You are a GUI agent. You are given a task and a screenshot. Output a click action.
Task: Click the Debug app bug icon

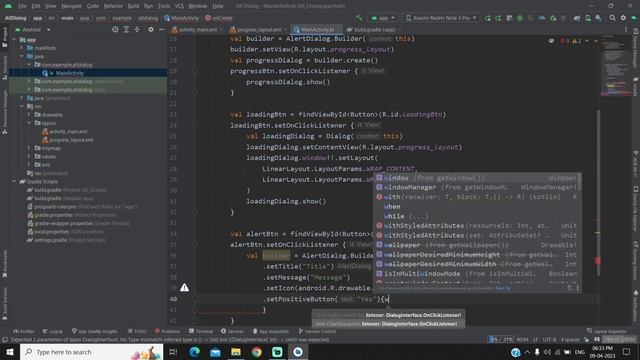pos(520,18)
